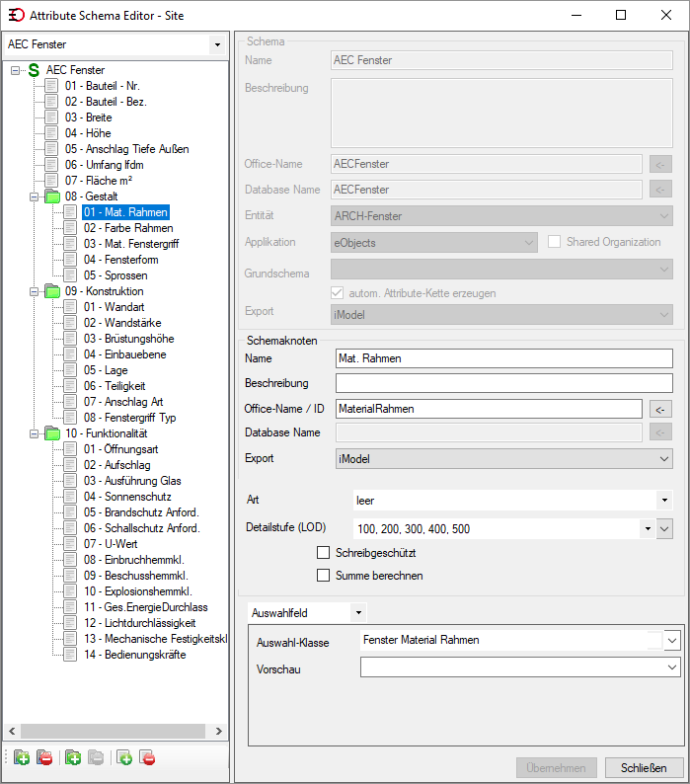Collapse the 08 - Gestalt tree folder

tap(34, 196)
